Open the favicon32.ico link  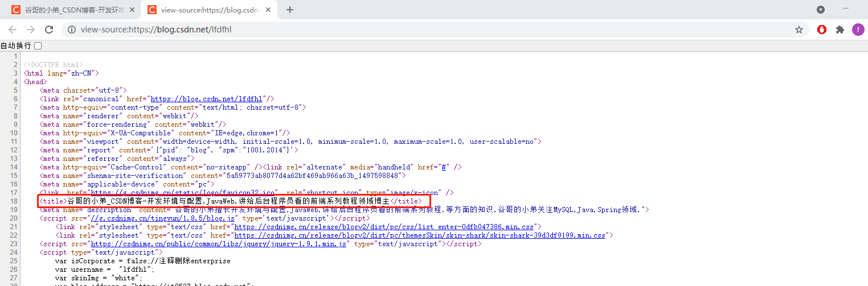point(182,193)
